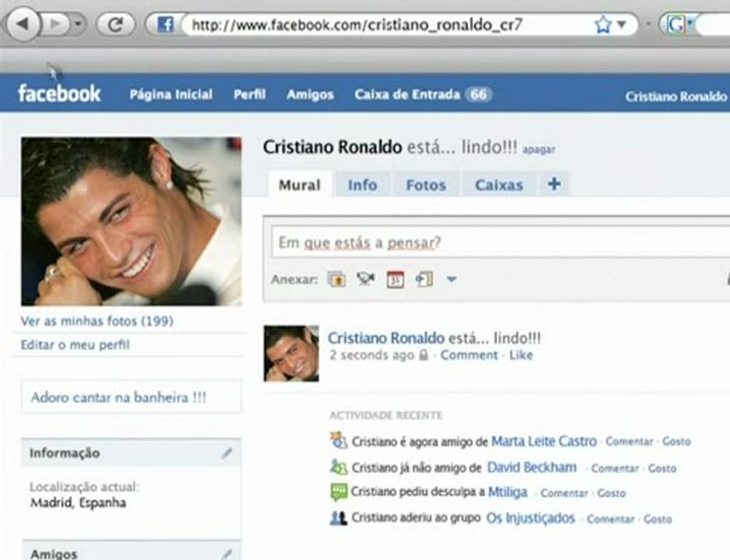Screen dimensions: 730x560
Task: Click the ACTIVIDADE RECENTE heading
Action: click(386, 415)
